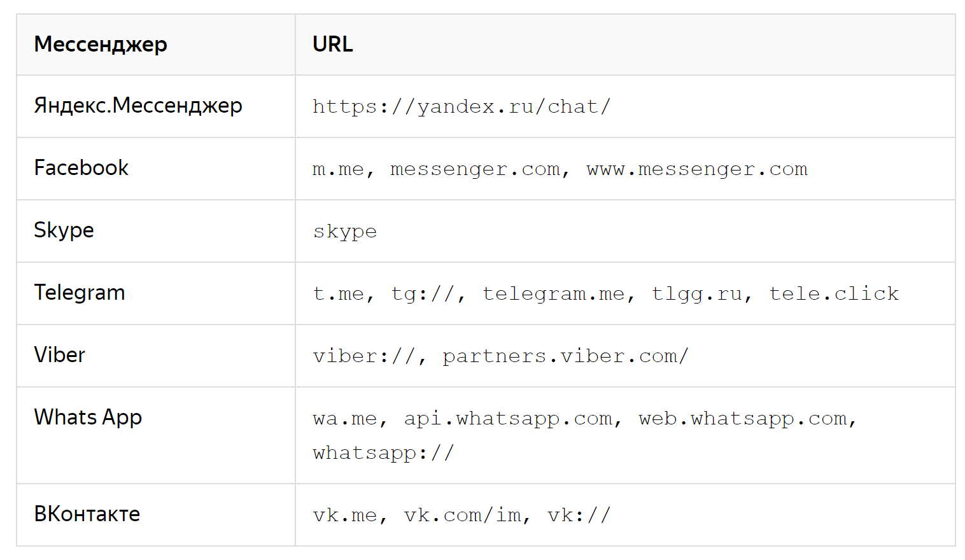The height and width of the screenshot is (560, 965).
Task: Select the Telegram row label
Action: point(80,293)
